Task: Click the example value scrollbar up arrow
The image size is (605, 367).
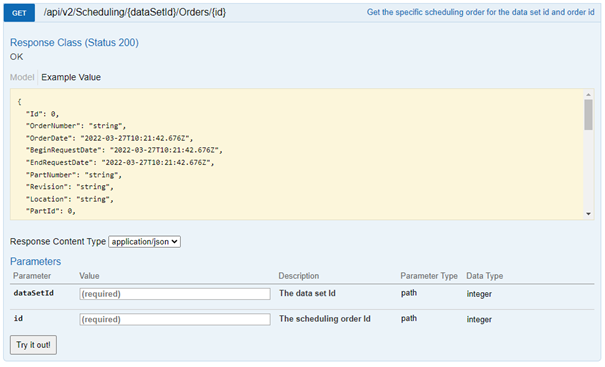Action: pos(588,95)
